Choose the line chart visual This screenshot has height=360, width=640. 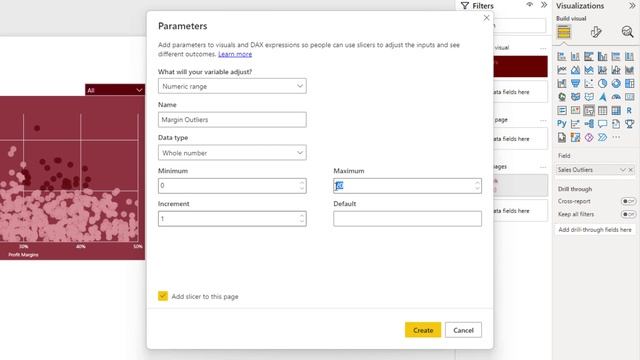[x=562, y=70]
